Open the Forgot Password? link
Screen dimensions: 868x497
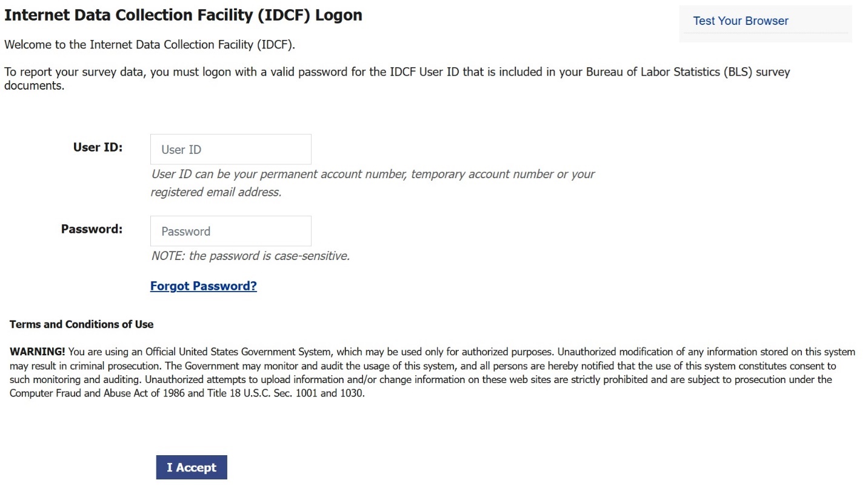(203, 286)
